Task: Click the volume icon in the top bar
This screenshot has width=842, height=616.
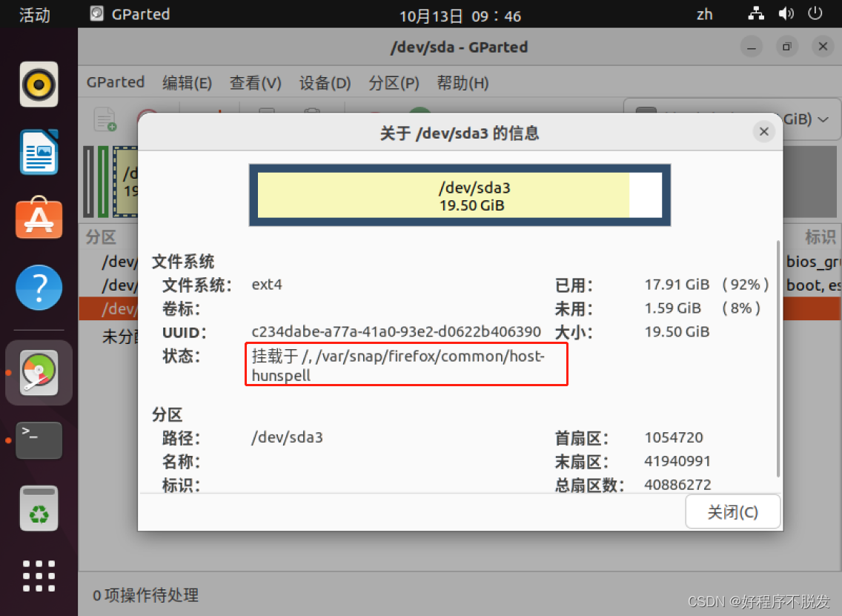Action: point(786,13)
